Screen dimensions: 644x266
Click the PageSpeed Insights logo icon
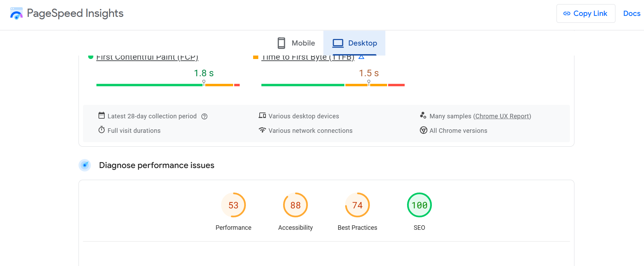[x=16, y=13]
